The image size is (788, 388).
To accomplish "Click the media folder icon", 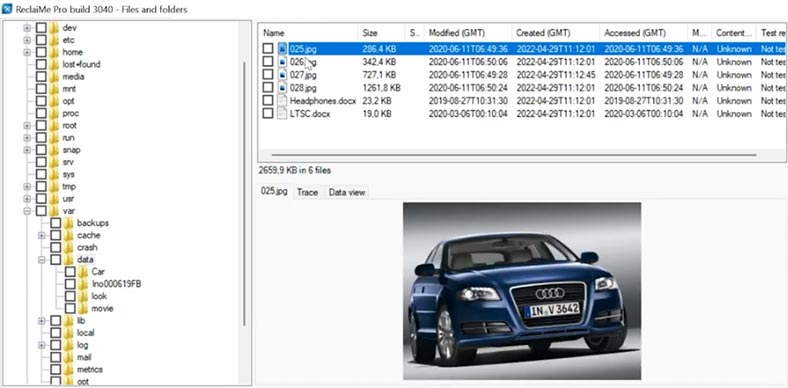I will [54, 76].
